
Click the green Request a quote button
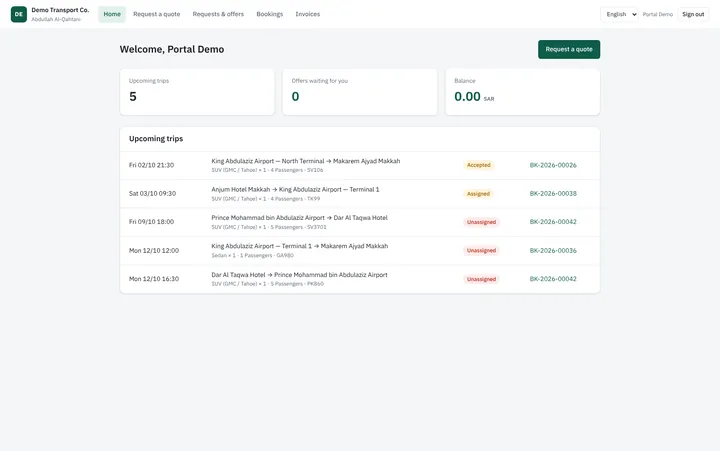[x=569, y=49]
